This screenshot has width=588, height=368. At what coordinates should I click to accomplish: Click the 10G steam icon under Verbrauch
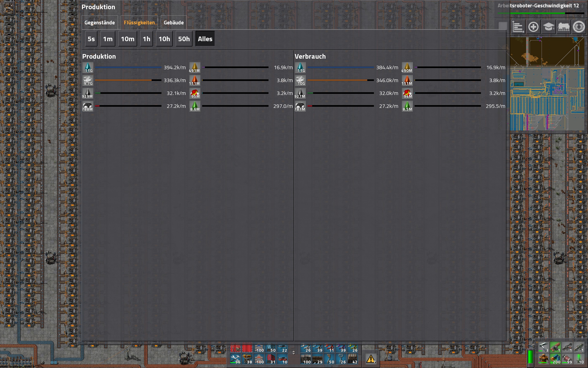[300, 80]
